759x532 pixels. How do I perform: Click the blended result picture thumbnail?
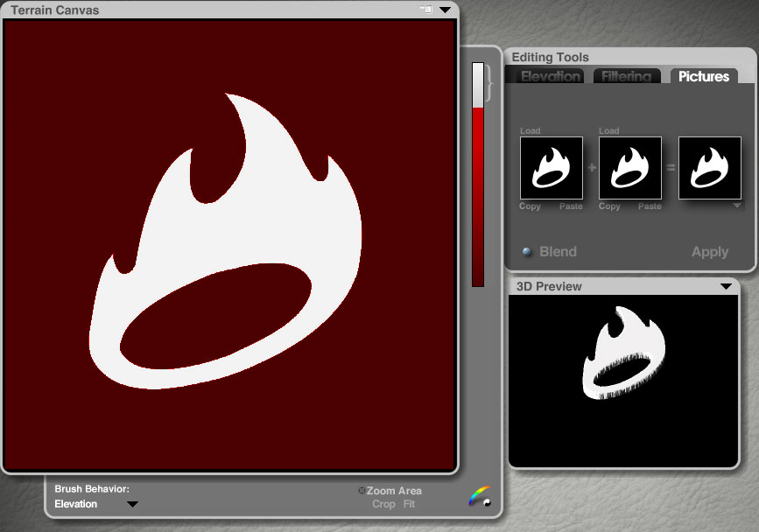[x=710, y=168]
